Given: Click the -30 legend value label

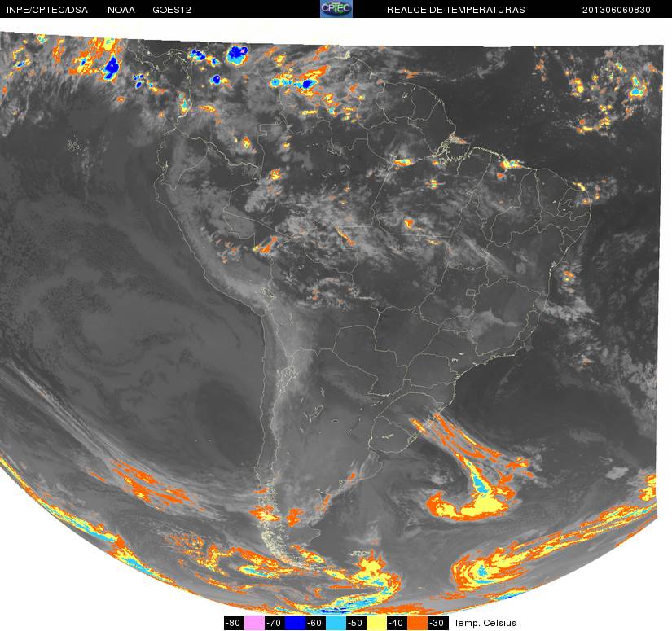Looking at the screenshot, I should [x=437, y=622].
